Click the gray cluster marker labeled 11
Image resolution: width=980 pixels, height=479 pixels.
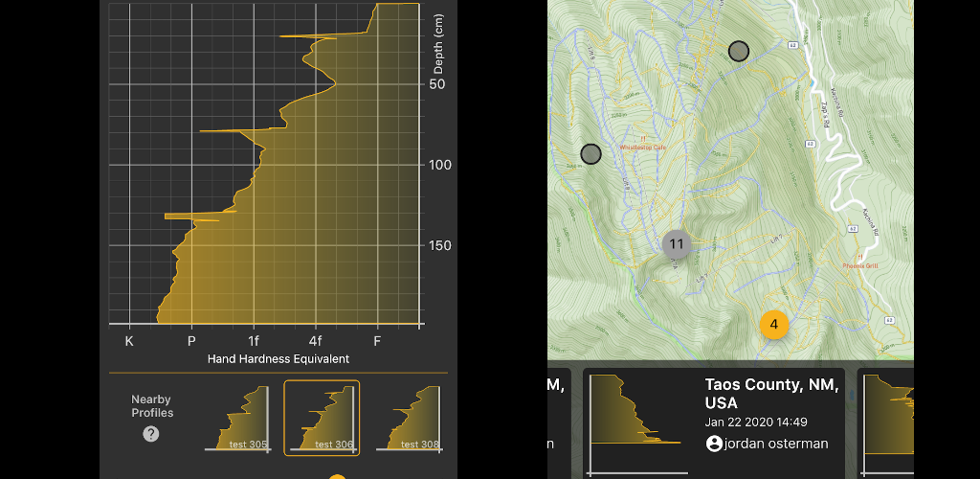tap(677, 243)
